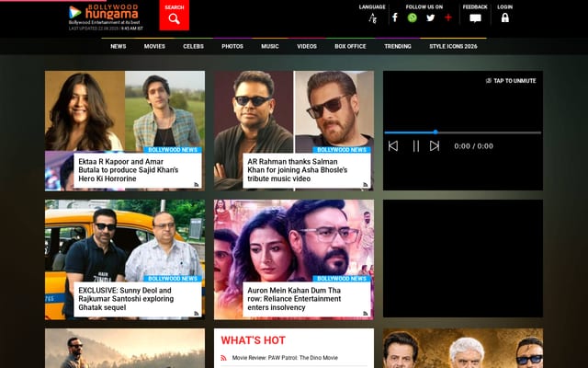588x368 pixels.
Task: Read the Ektaa R Kapoor and Amar Butala article
Action: click(129, 170)
